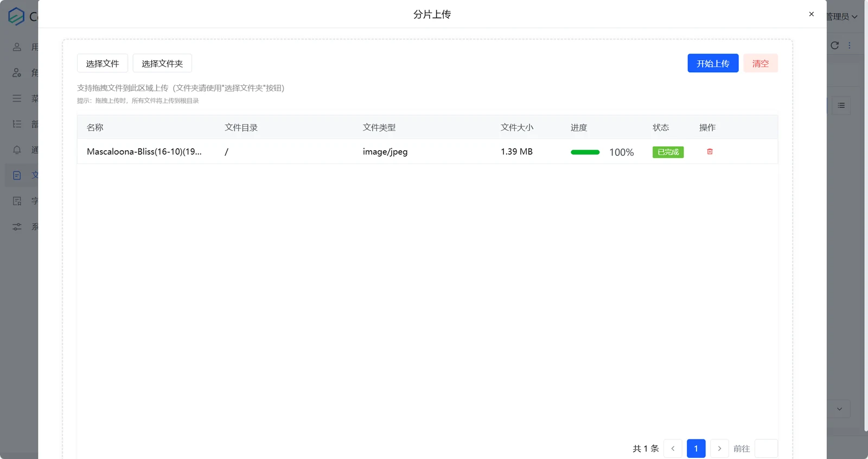Screen dimensions: 868x459
Task: Click the app logo in the background page
Action: pos(16,16)
